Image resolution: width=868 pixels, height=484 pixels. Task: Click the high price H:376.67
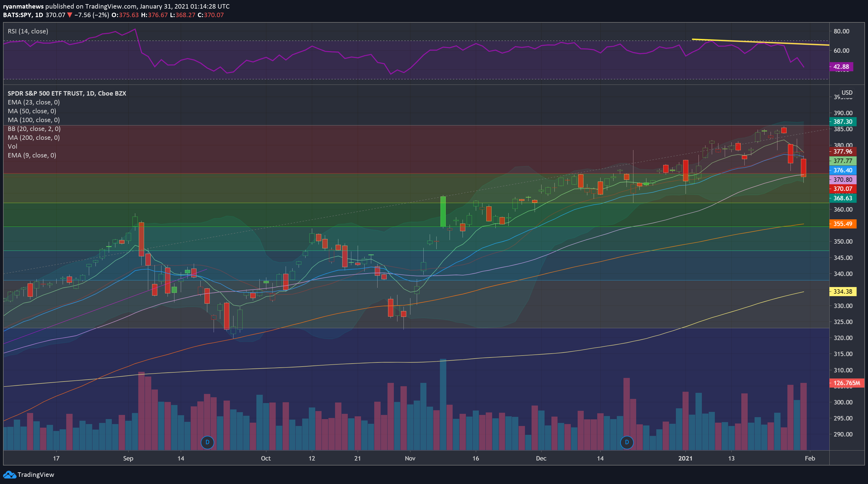[154, 15]
